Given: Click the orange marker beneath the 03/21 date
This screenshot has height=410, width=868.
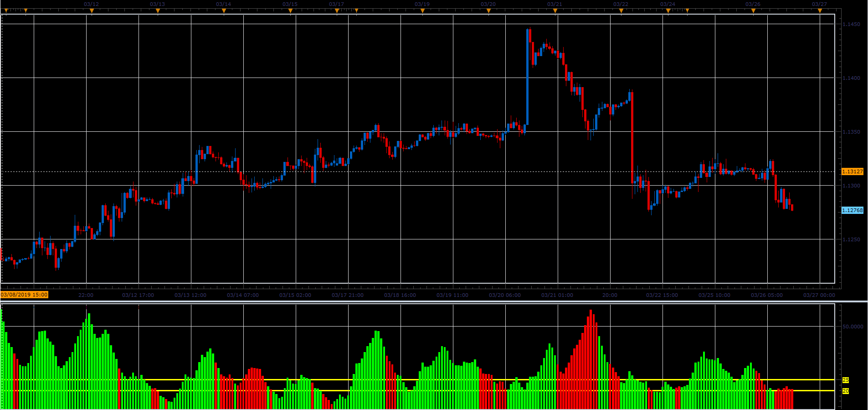Looking at the screenshot, I should click(x=555, y=11).
